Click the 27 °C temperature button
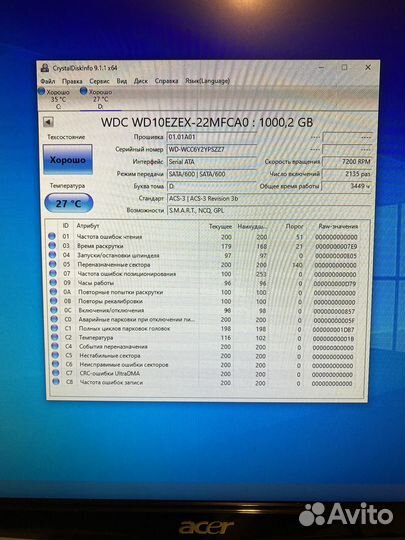Image resolution: width=405 pixels, height=540 pixels. [x=69, y=204]
